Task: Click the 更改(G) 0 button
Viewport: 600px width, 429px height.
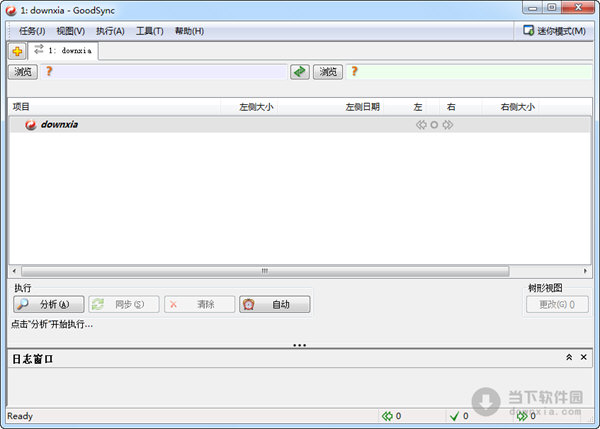Action: [x=557, y=305]
